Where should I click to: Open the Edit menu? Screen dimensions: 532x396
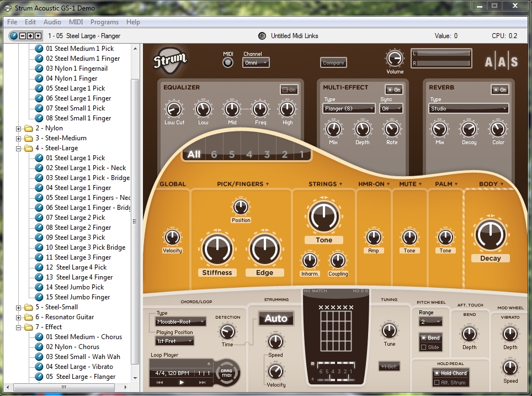pos(30,22)
